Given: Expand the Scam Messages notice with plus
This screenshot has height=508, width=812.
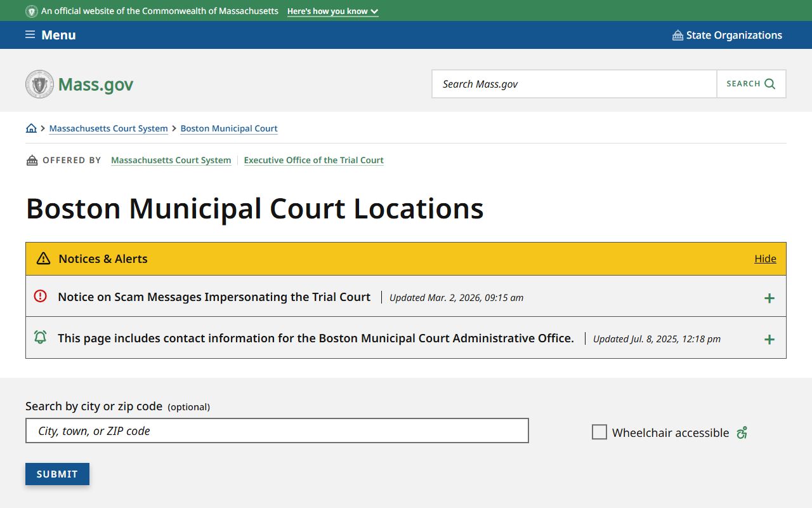Looking at the screenshot, I should coord(769,298).
